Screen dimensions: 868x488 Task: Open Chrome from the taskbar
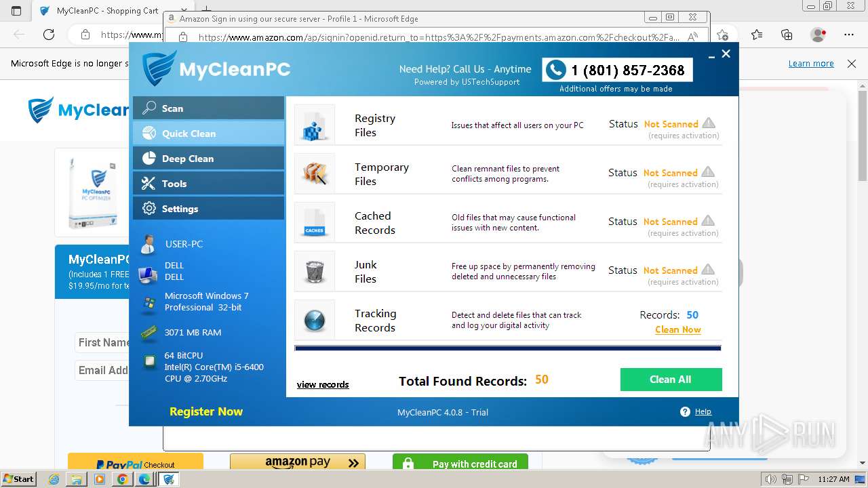pyautogui.click(x=121, y=479)
